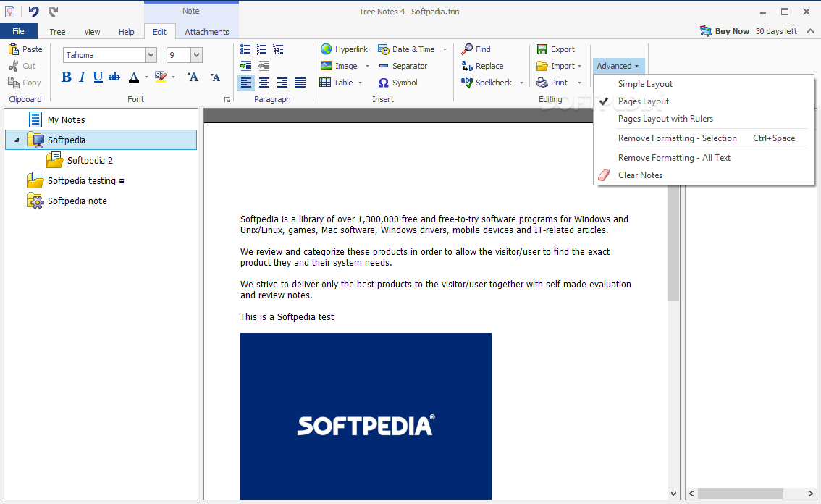Open font color dropdown arrow
821x504 pixels.
coord(146,77)
